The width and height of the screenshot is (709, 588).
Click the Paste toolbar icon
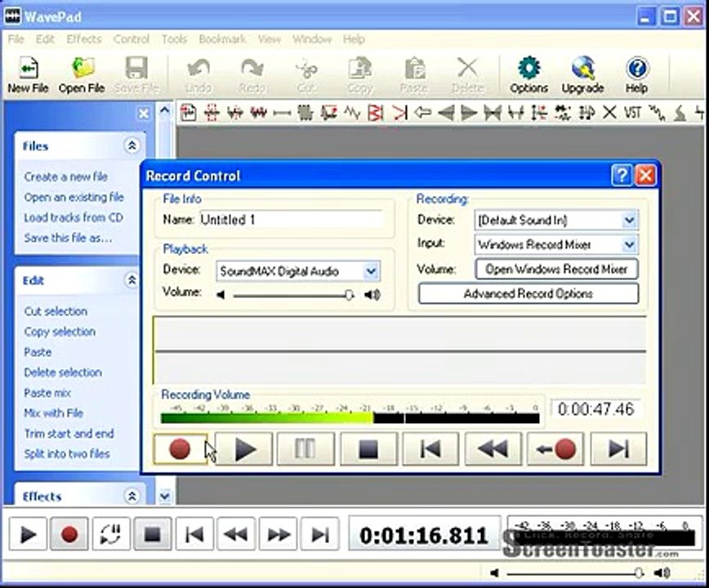pos(414,74)
